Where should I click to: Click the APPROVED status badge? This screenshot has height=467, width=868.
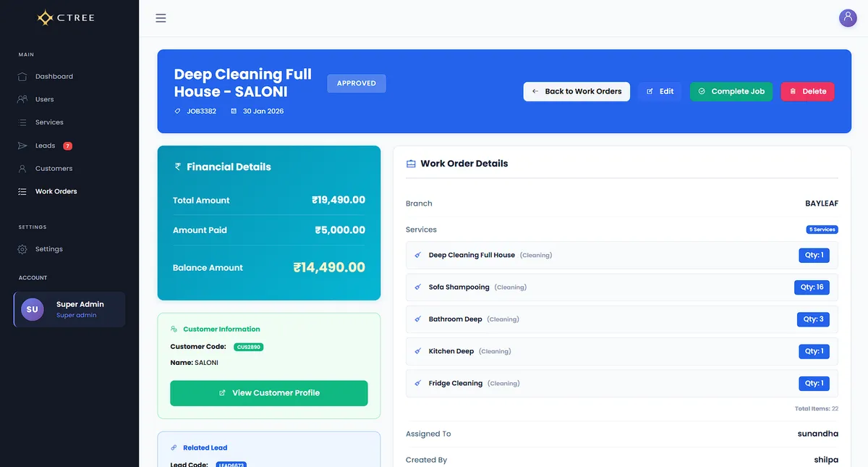click(x=357, y=83)
